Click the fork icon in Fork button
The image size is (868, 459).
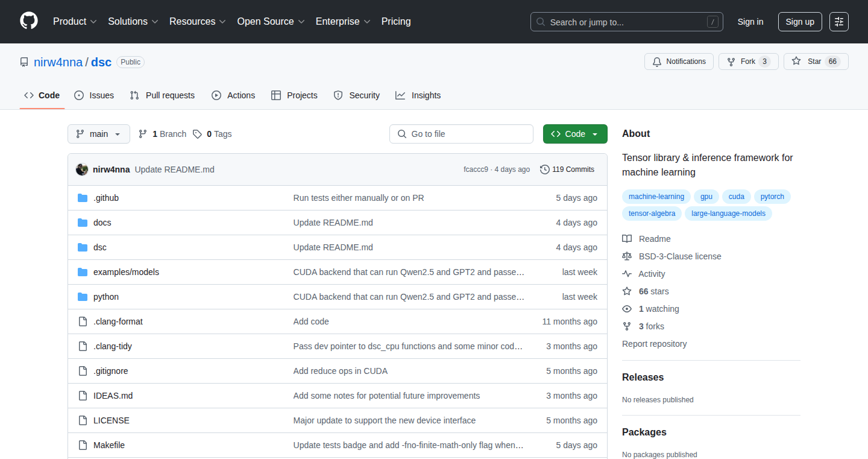click(x=731, y=62)
